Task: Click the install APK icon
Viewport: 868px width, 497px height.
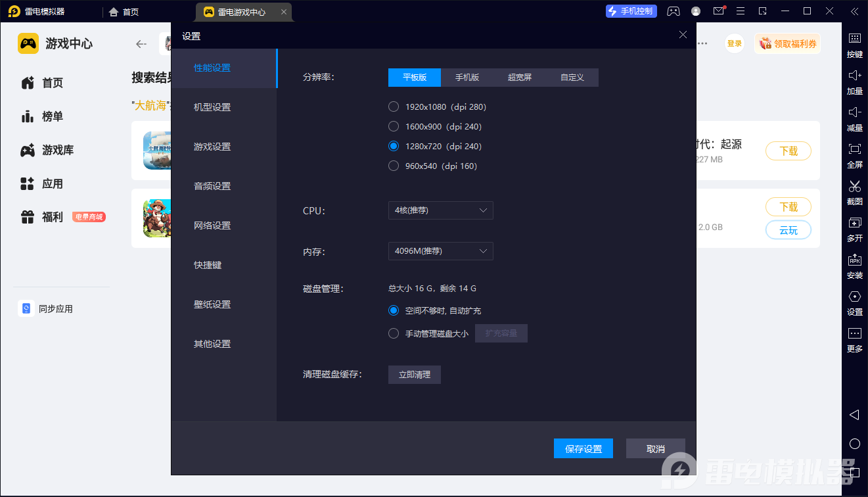Action: 854,260
